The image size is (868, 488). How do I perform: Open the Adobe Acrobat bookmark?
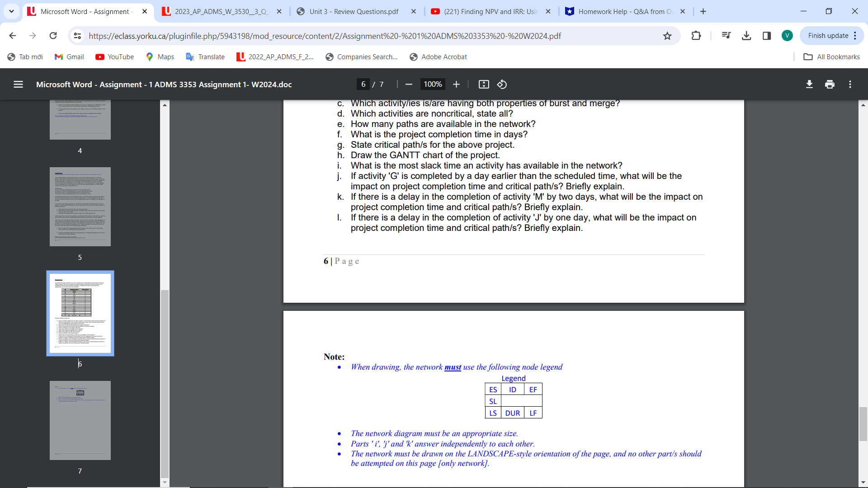(x=438, y=56)
